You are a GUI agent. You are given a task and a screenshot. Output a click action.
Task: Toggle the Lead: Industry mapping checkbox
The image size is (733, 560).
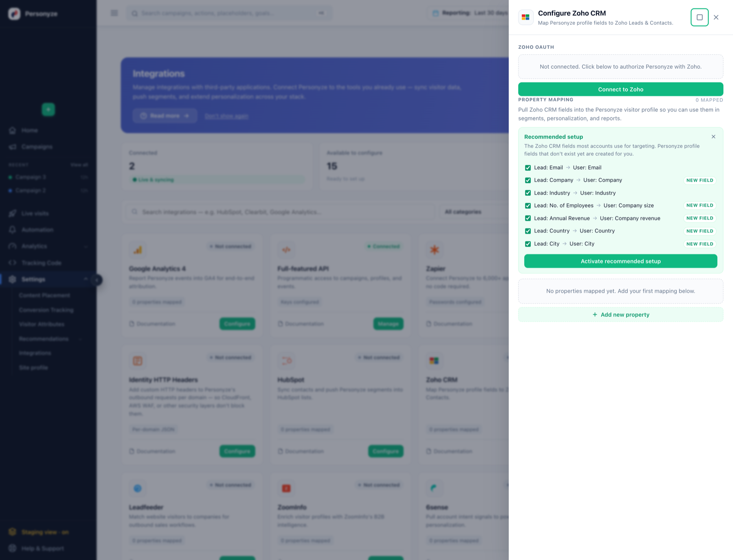point(528,193)
